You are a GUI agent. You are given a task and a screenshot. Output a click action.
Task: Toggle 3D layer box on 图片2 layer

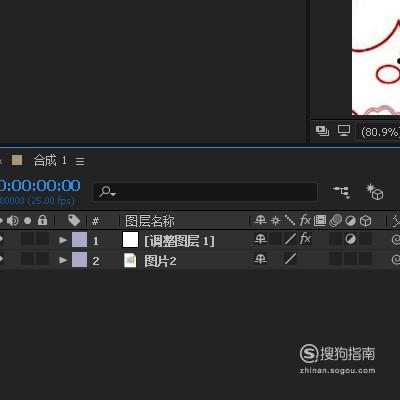[366, 259]
